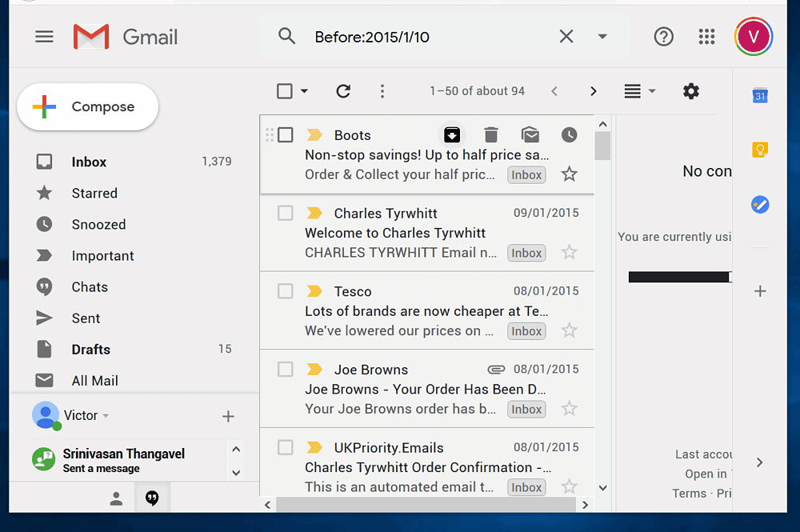Snooze the Boots email using the clock icon
The height and width of the screenshot is (532, 800).
[569, 134]
